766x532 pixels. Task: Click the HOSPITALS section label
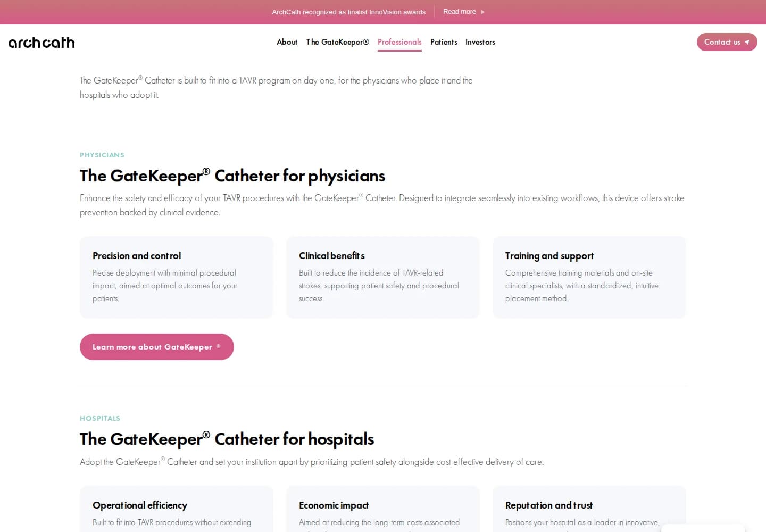click(100, 419)
